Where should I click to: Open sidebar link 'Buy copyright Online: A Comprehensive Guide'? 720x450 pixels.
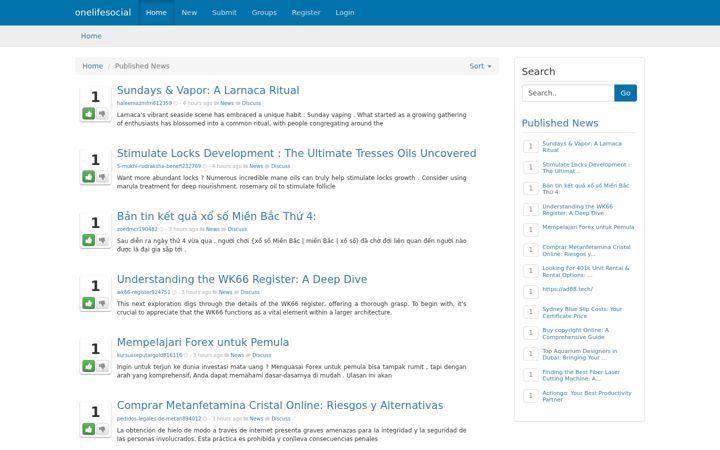tap(575, 333)
